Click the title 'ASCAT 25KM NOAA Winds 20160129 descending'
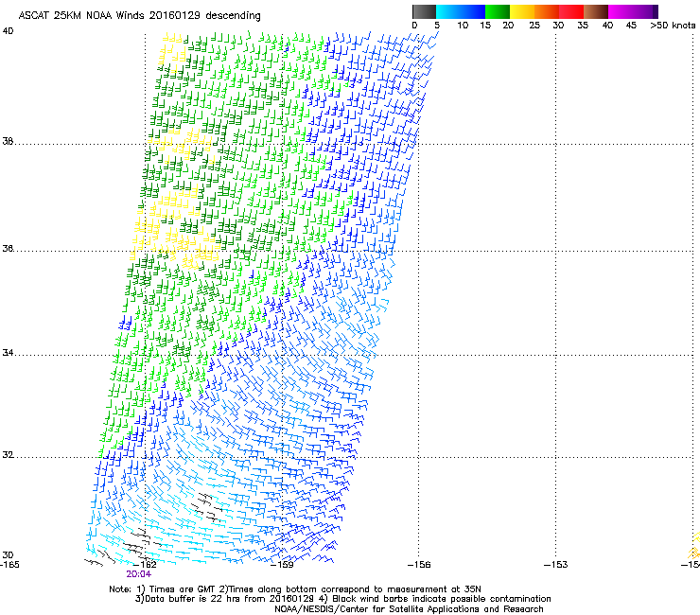 pyautogui.click(x=139, y=15)
